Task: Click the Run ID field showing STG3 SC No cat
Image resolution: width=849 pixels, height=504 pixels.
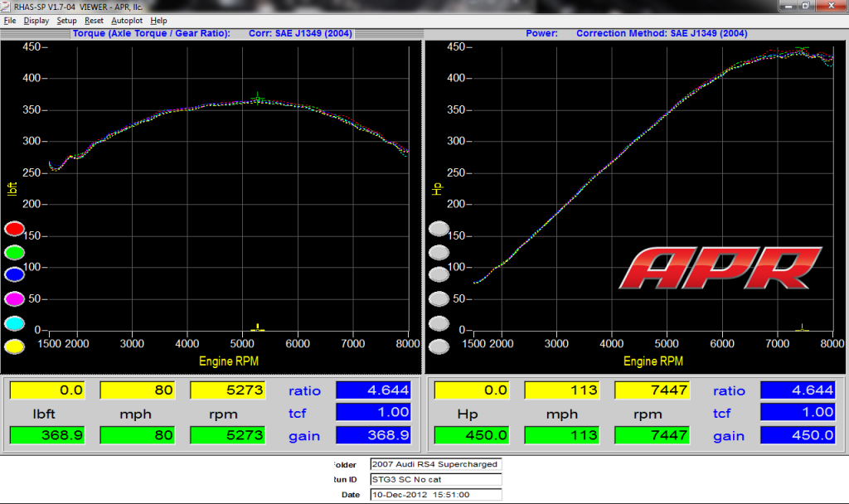Action: [435, 479]
